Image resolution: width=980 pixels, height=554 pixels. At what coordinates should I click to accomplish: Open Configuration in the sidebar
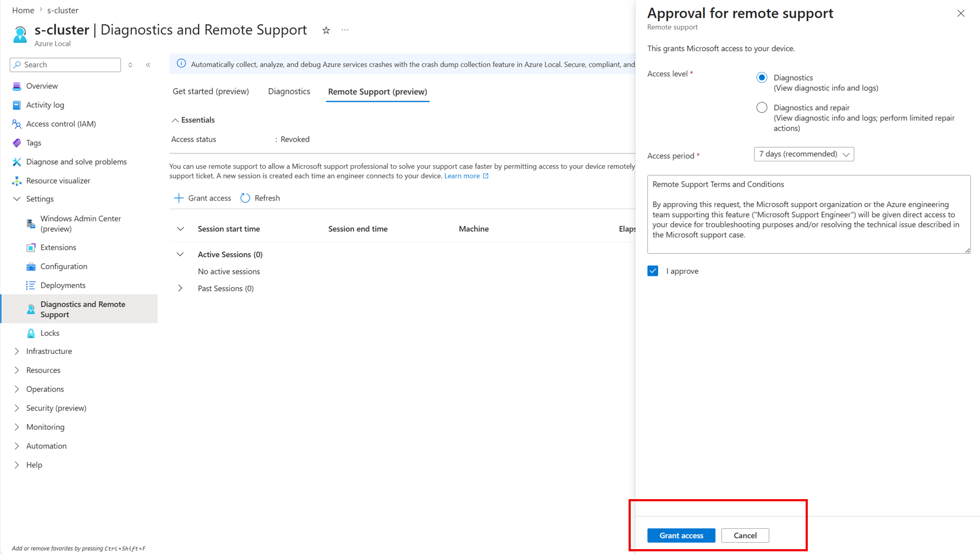tap(64, 266)
